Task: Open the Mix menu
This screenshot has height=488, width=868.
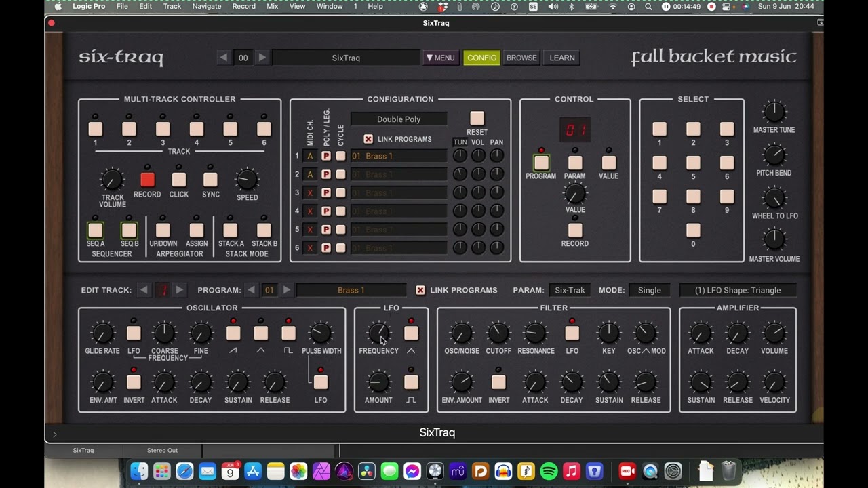Action: pyautogui.click(x=273, y=6)
